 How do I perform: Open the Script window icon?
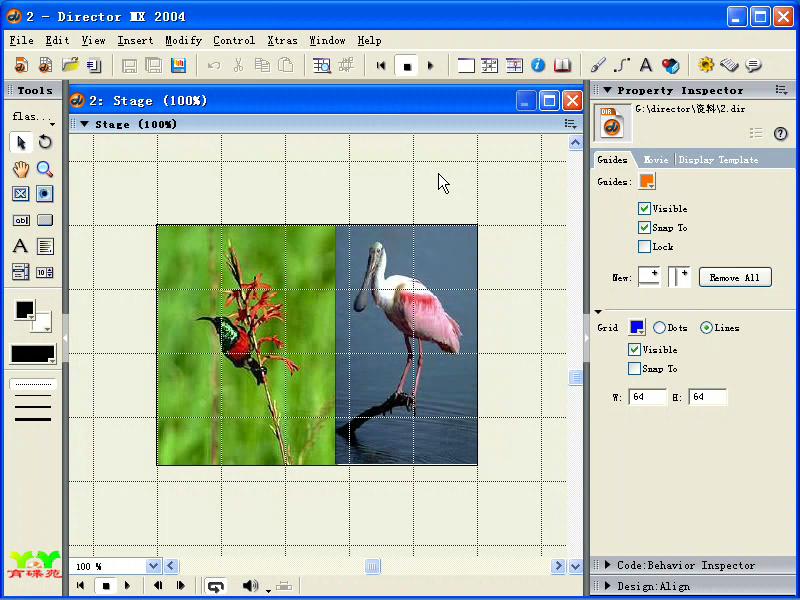pos(730,65)
